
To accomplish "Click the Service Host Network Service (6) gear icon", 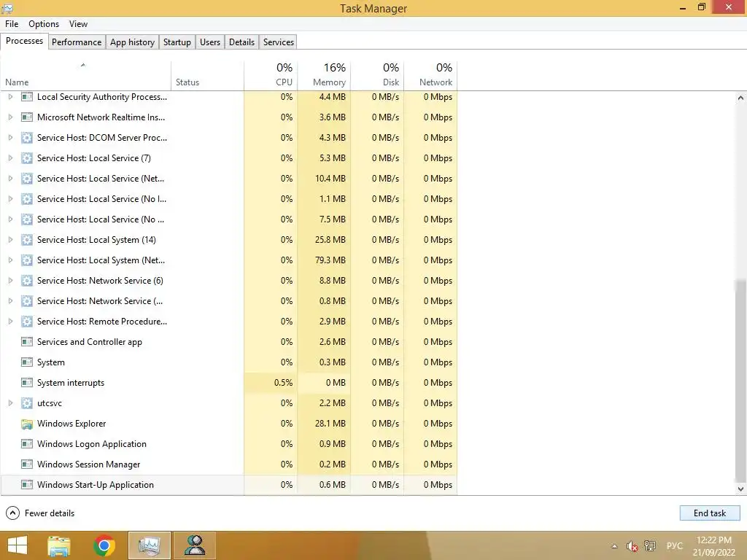I will tap(27, 281).
